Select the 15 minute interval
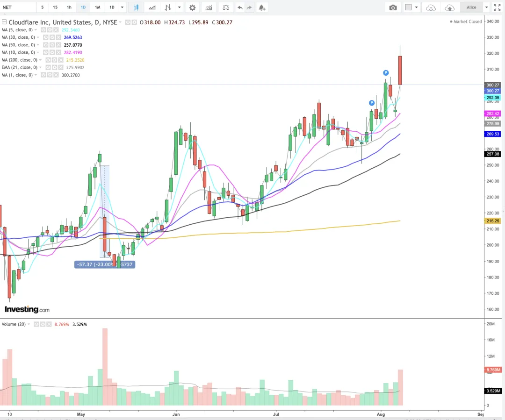This screenshot has height=420, width=505. [x=55, y=7]
